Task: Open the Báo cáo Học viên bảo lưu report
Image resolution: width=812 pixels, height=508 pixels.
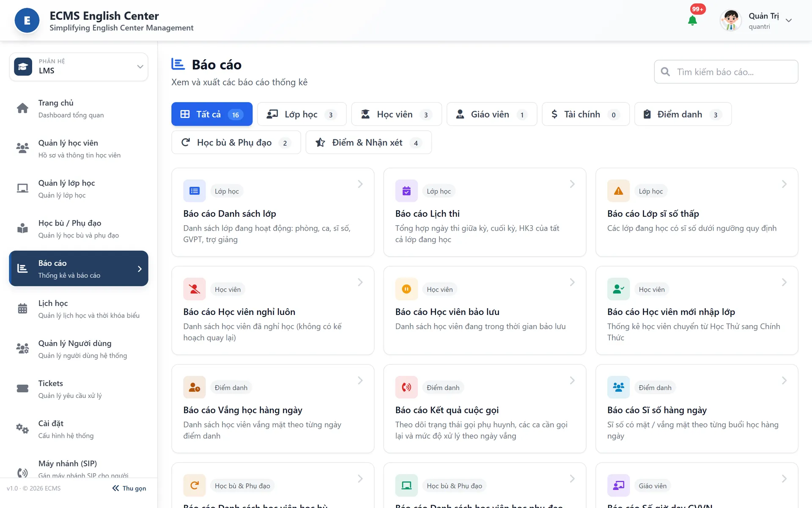Action: pyautogui.click(x=485, y=310)
